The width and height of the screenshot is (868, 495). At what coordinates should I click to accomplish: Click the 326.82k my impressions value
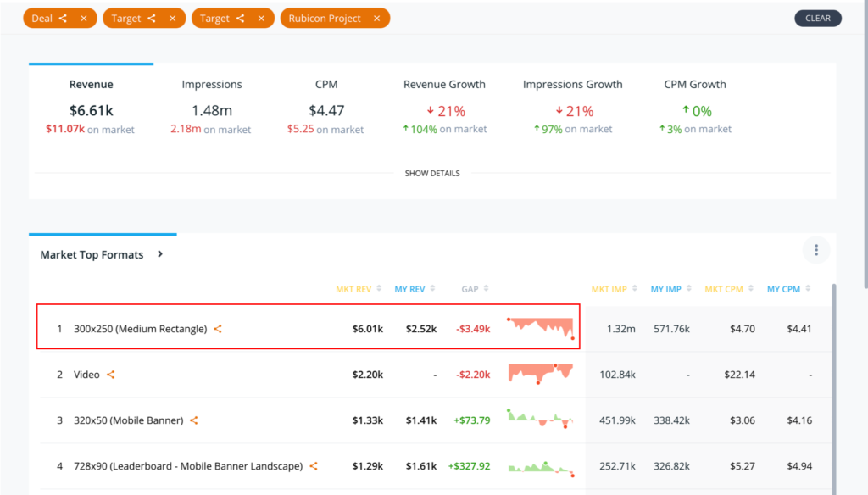671,466
